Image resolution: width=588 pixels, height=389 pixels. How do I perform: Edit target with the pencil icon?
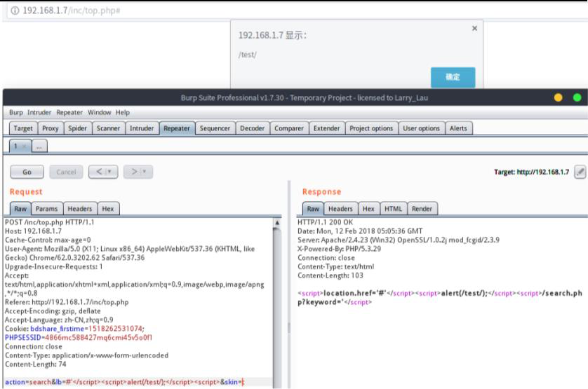[580, 172]
